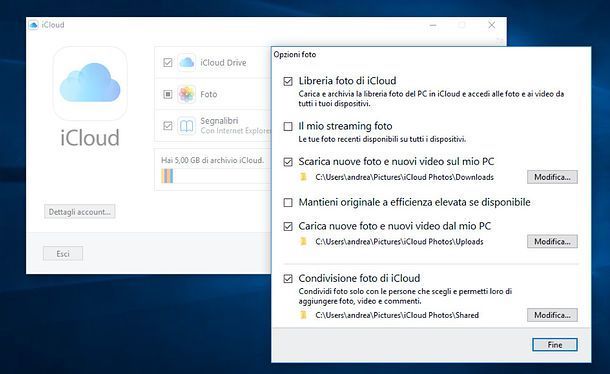
Task: Click the Fine button
Action: 555,345
